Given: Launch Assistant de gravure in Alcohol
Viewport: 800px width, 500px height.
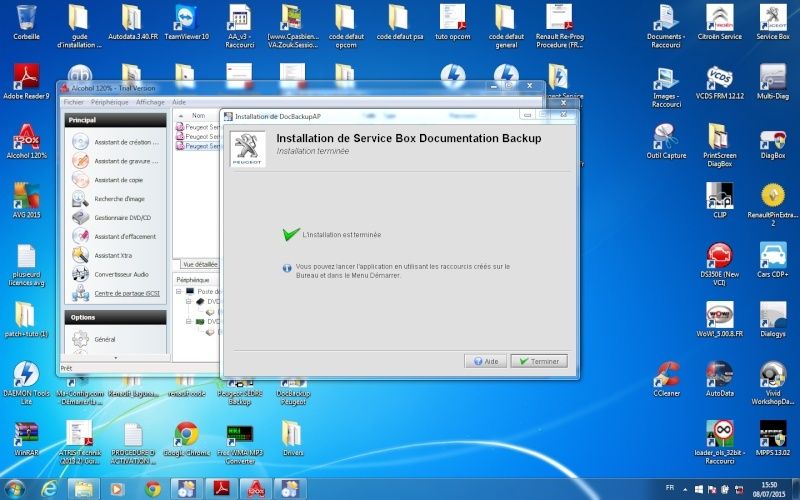Looking at the screenshot, I should coord(115,161).
